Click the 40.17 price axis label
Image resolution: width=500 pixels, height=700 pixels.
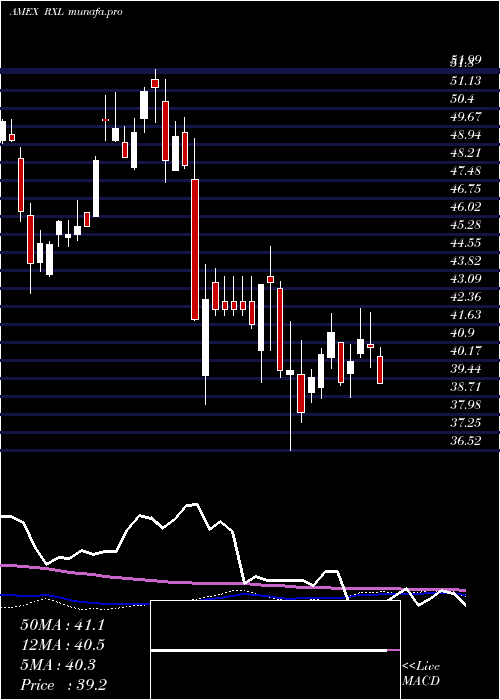pyautogui.click(x=466, y=351)
